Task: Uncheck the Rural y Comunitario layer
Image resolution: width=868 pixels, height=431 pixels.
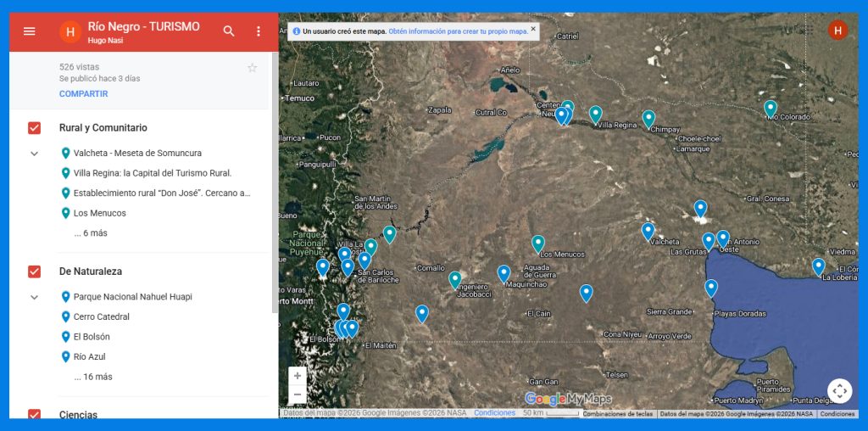Action: click(35, 128)
